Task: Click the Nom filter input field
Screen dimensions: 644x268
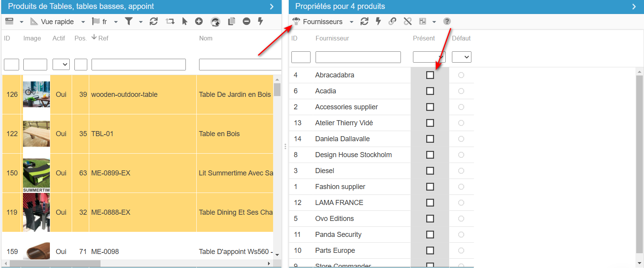Action: point(240,65)
